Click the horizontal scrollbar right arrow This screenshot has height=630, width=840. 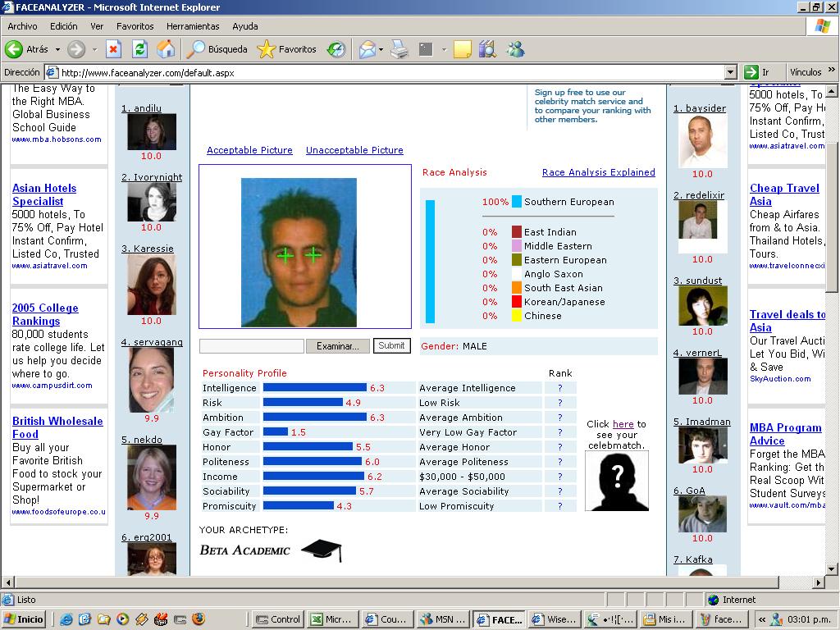(819, 582)
